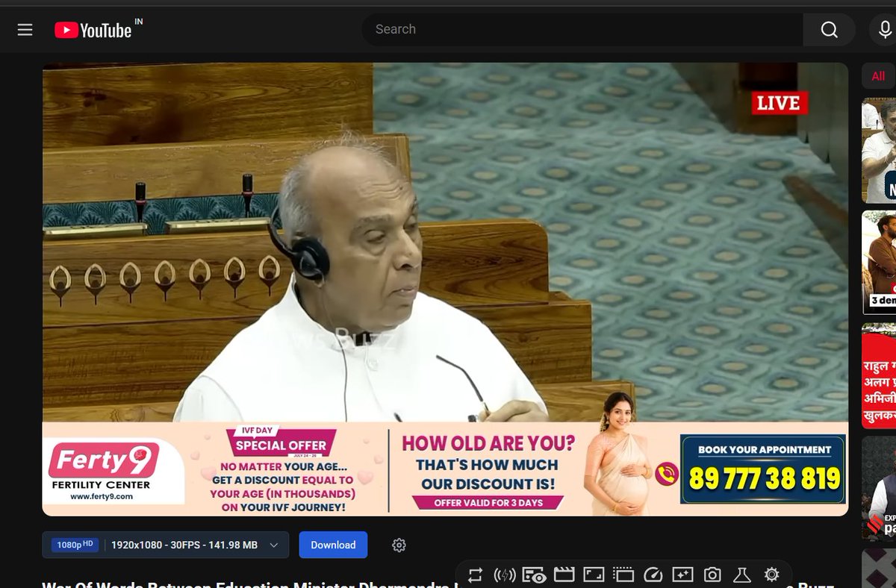896x588 pixels.
Task: Click the volume boost lightning icon
Action: pos(505,575)
